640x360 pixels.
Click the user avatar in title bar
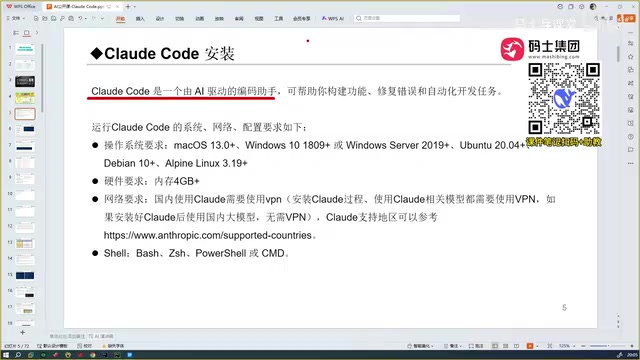[x=593, y=7]
